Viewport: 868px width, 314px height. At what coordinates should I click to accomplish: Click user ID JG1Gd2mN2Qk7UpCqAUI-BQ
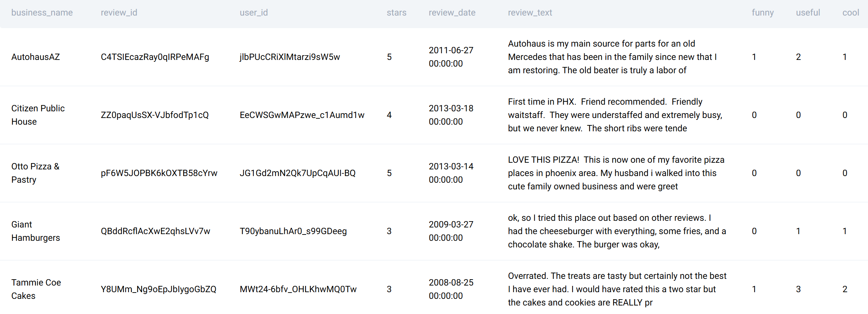[x=297, y=173]
